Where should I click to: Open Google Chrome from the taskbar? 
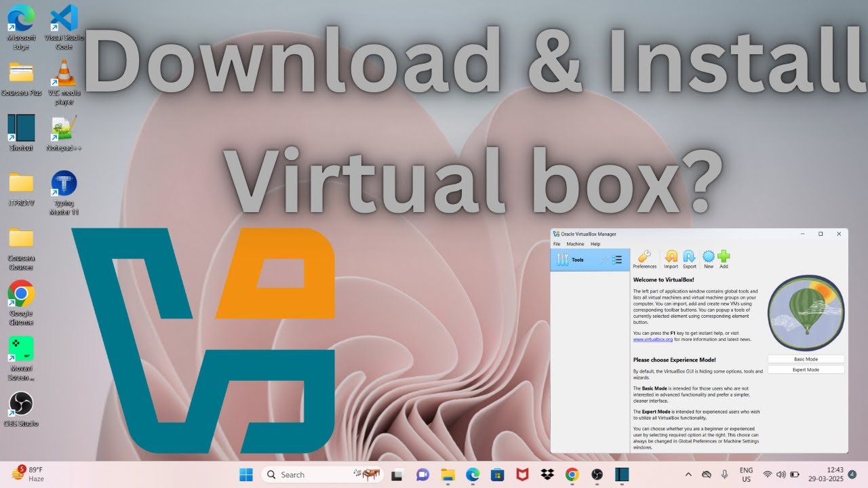pyautogui.click(x=572, y=474)
